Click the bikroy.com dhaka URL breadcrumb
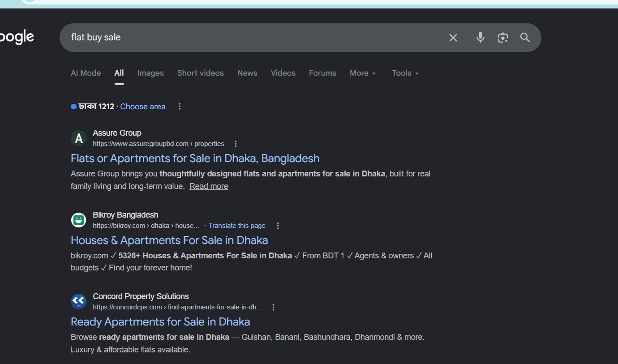The image size is (618, 364). click(146, 226)
